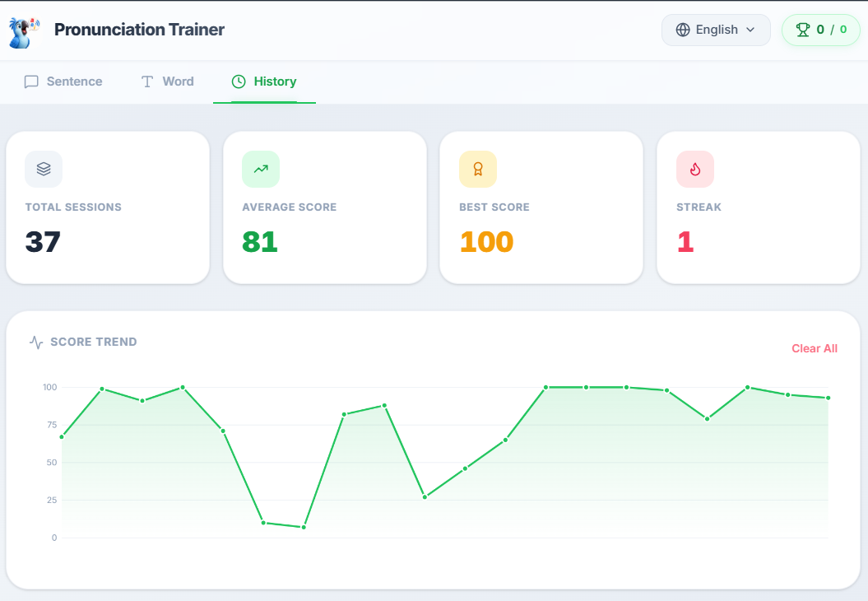868x601 pixels.
Task: Click the 75 y-axis label
Action: pos(52,425)
